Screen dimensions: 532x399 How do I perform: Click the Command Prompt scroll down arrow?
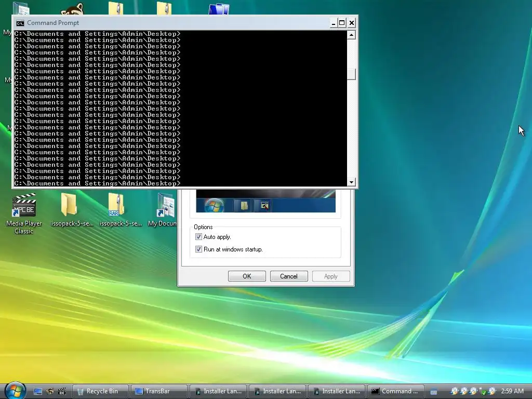coord(351,182)
